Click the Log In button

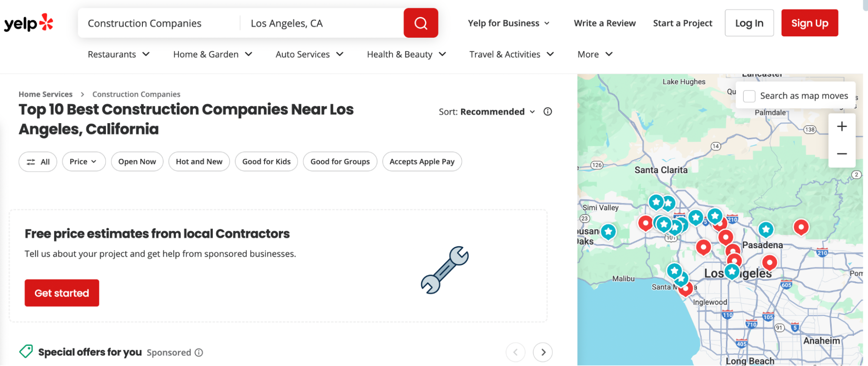(x=749, y=23)
